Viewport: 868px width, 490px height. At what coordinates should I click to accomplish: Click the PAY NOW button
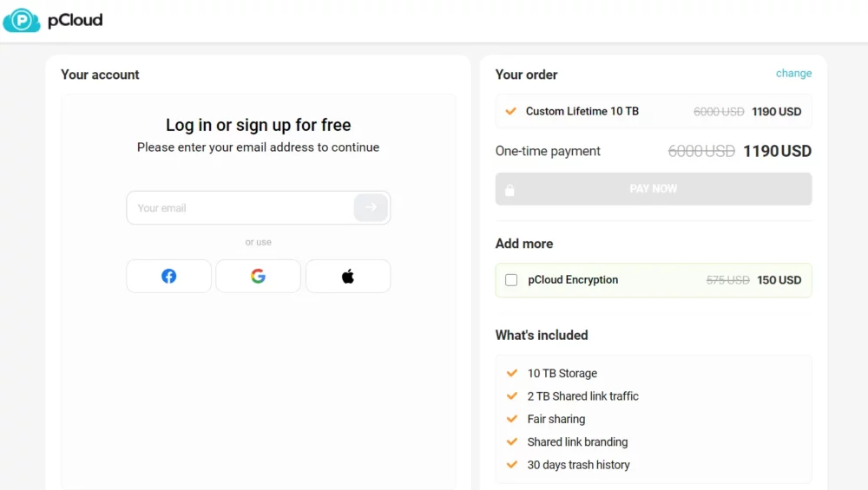654,189
